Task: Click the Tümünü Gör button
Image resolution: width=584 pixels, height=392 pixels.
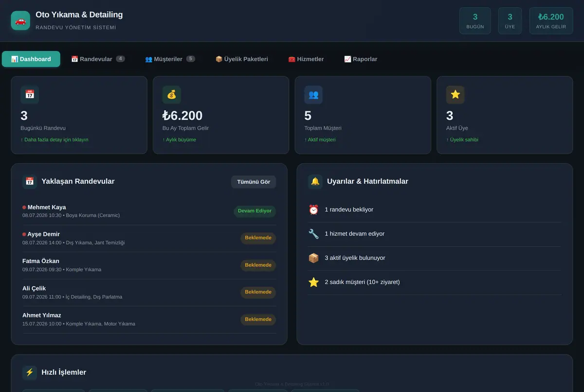Action: 254,182
